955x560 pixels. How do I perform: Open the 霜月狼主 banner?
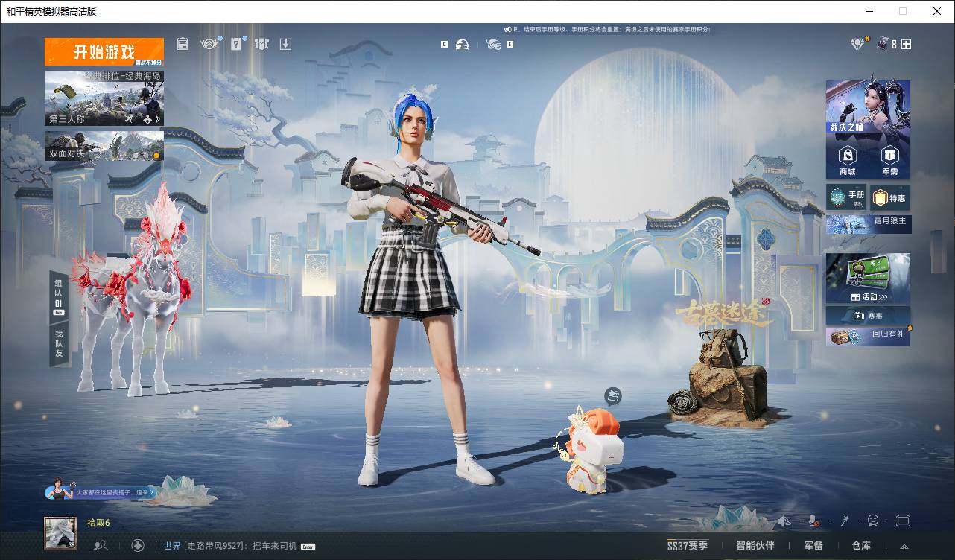click(x=868, y=223)
